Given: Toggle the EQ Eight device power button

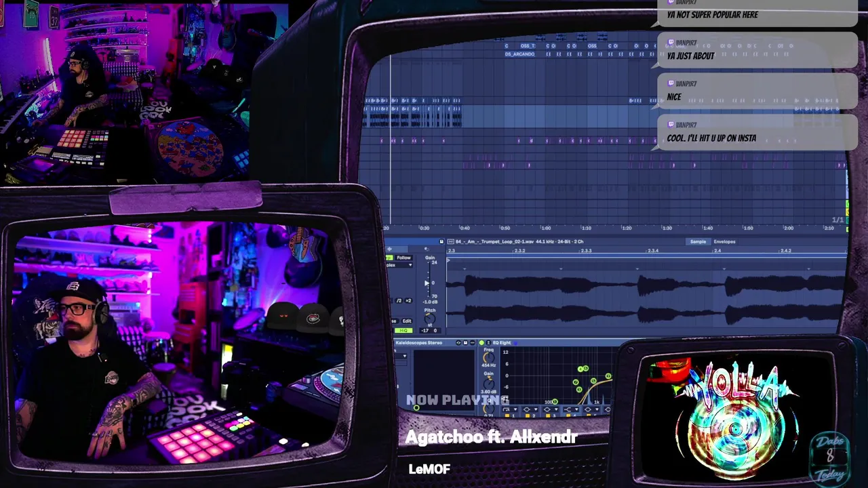Looking at the screenshot, I should pos(481,343).
